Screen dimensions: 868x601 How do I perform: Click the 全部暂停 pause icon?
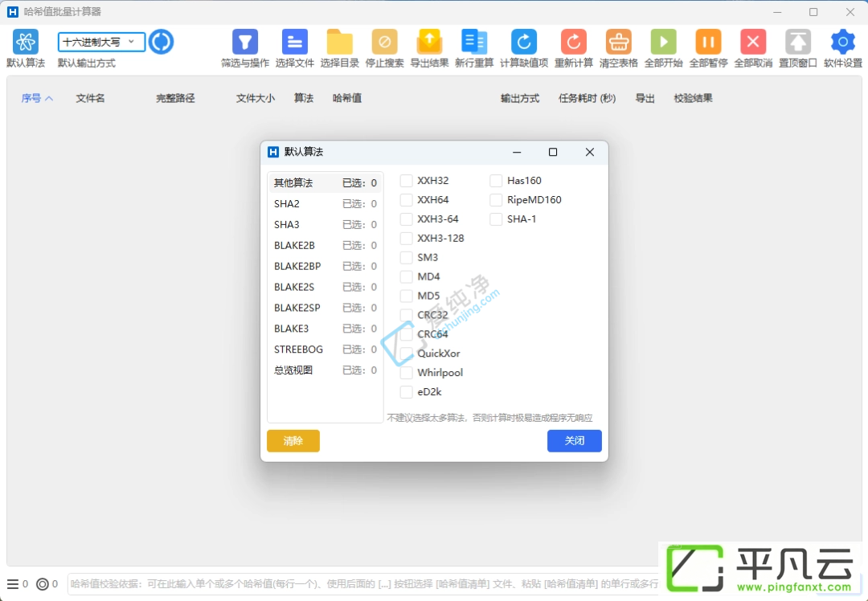[x=708, y=42]
